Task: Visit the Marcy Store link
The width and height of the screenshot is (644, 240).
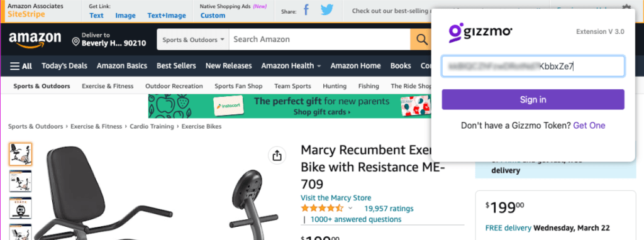Action: (x=336, y=198)
